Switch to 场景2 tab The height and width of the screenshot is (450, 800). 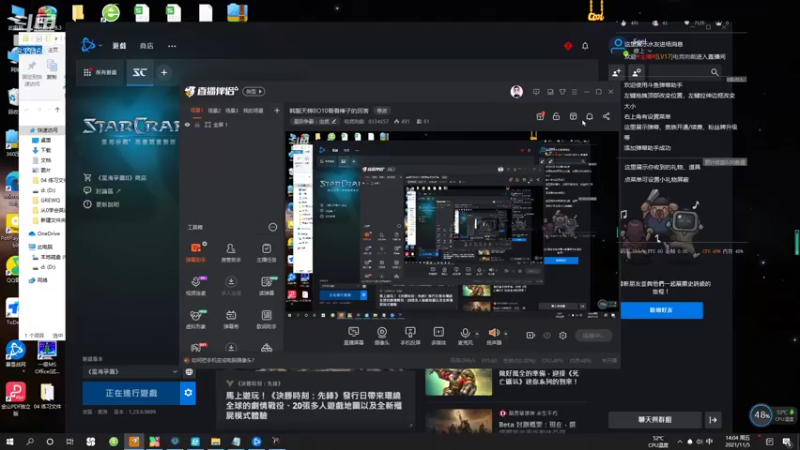(214, 110)
